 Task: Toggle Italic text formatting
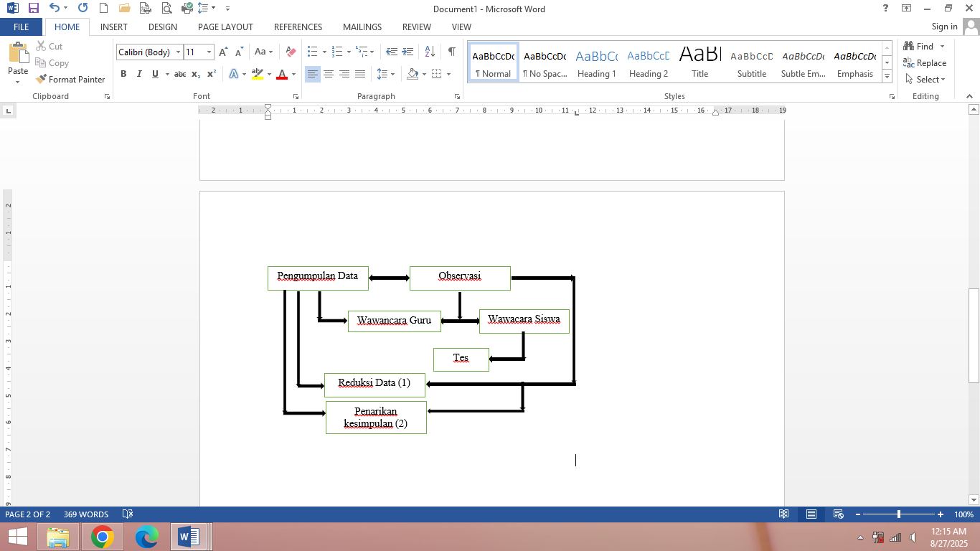[x=138, y=74]
